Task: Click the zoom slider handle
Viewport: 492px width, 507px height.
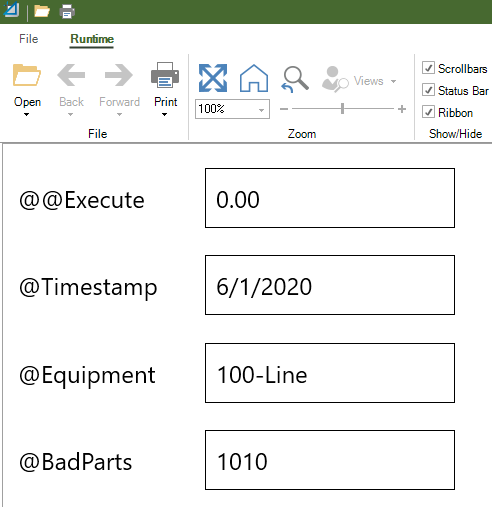Action: 342,109
